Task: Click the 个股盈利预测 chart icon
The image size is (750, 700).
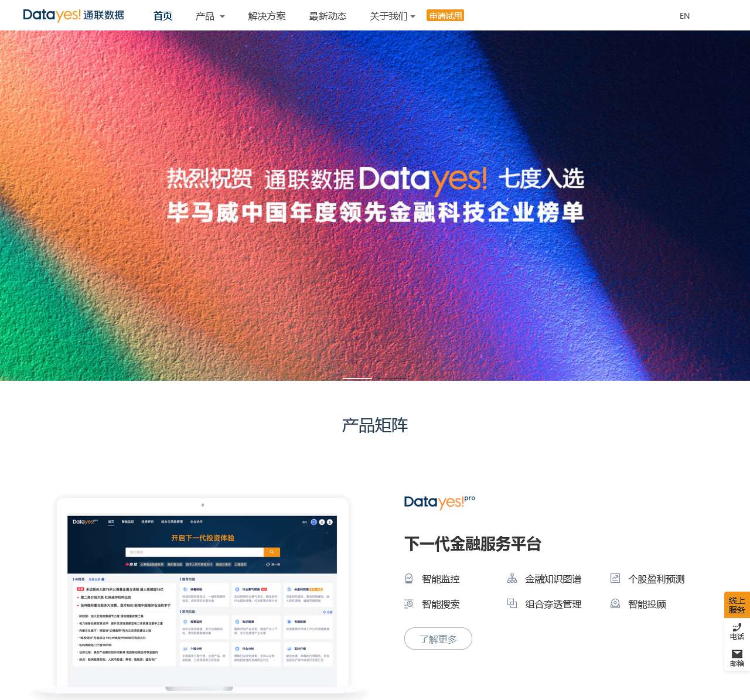Action: 615,579
